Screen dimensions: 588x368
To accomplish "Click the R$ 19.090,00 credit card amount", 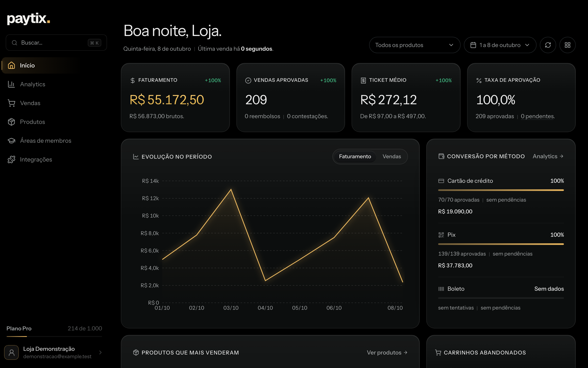I will 455,212.
